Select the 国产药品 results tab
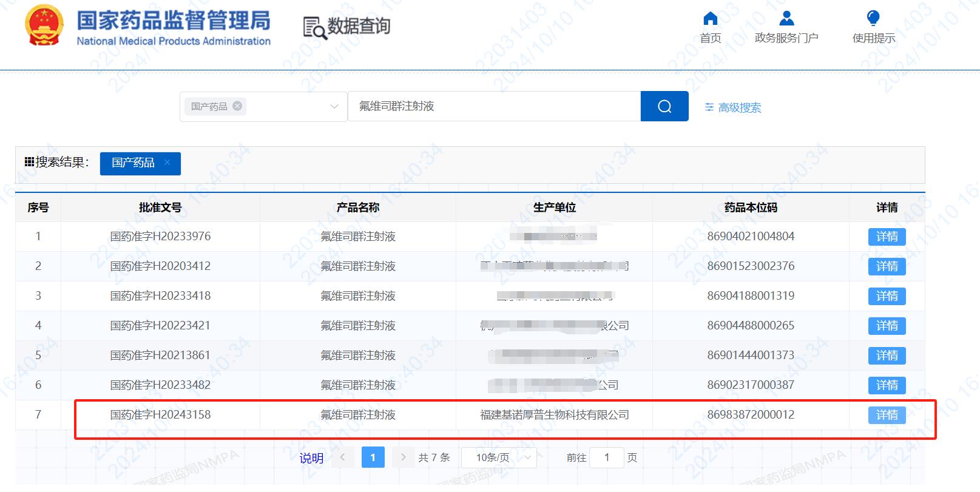Screen dimensions: 980x492 click(133, 163)
